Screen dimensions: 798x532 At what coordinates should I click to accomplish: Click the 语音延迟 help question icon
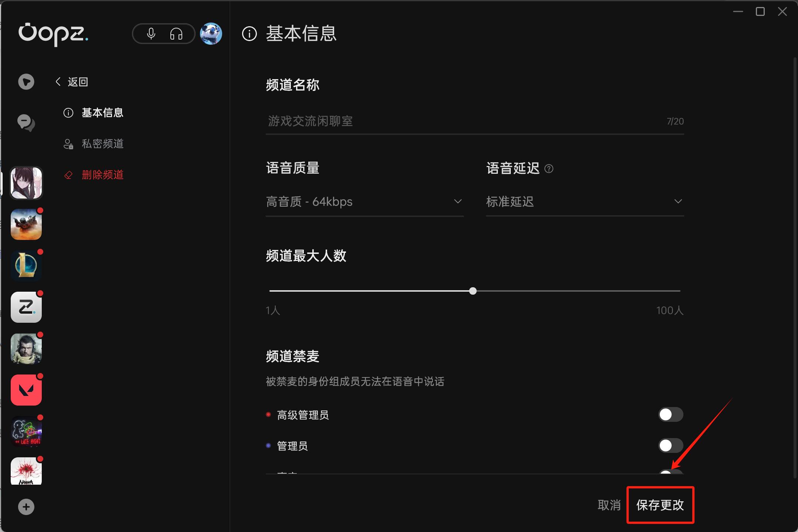pos(549,169)
